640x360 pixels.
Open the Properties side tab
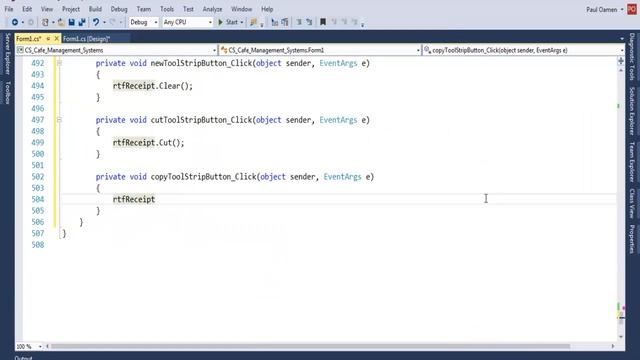point(632,239)
